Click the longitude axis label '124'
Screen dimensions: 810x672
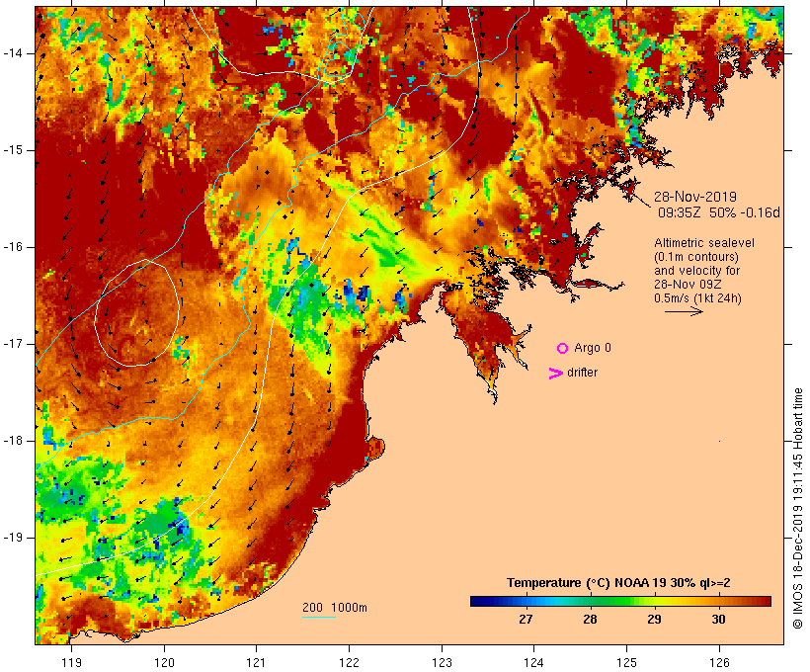pos(533,662)
